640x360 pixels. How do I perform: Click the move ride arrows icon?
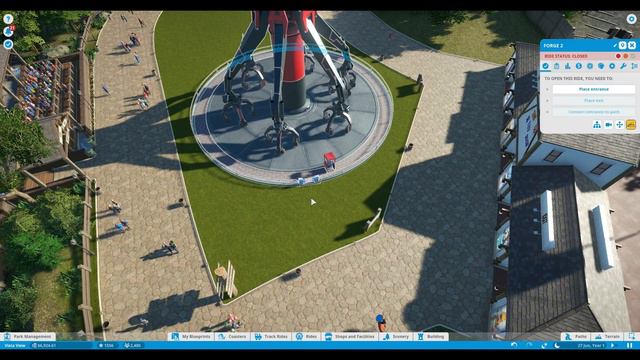(619, 125)
